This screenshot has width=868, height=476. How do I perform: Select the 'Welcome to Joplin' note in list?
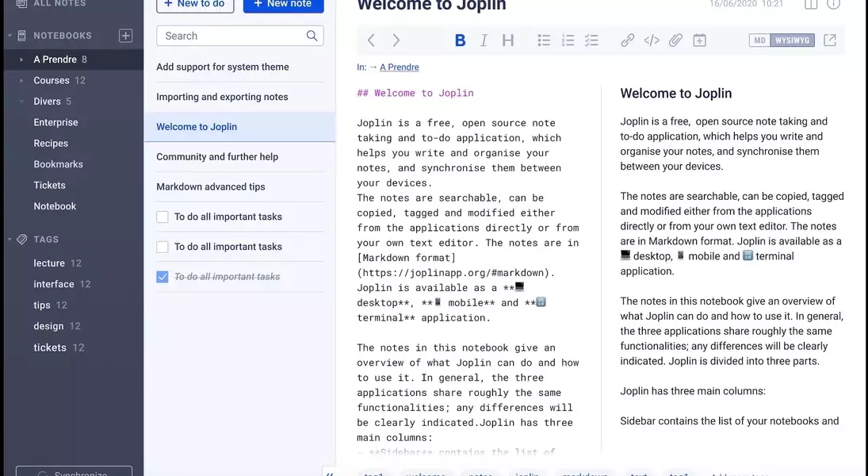click(x=239, y=127)
